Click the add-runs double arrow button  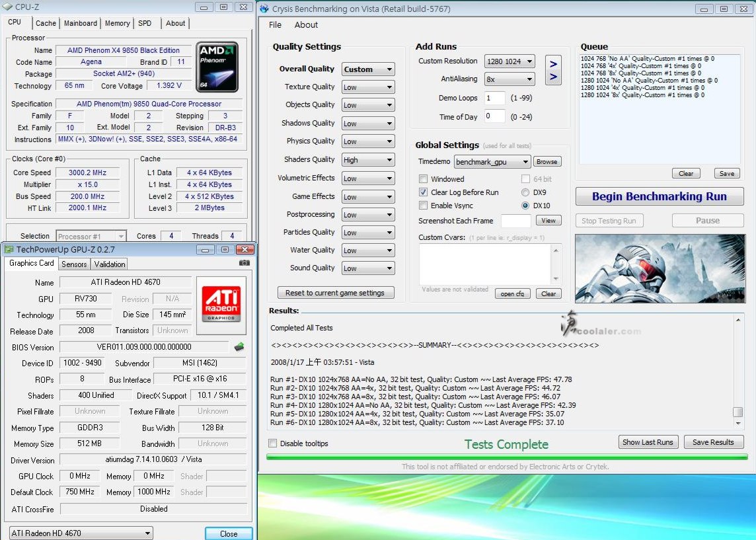[x=553, y=71]
